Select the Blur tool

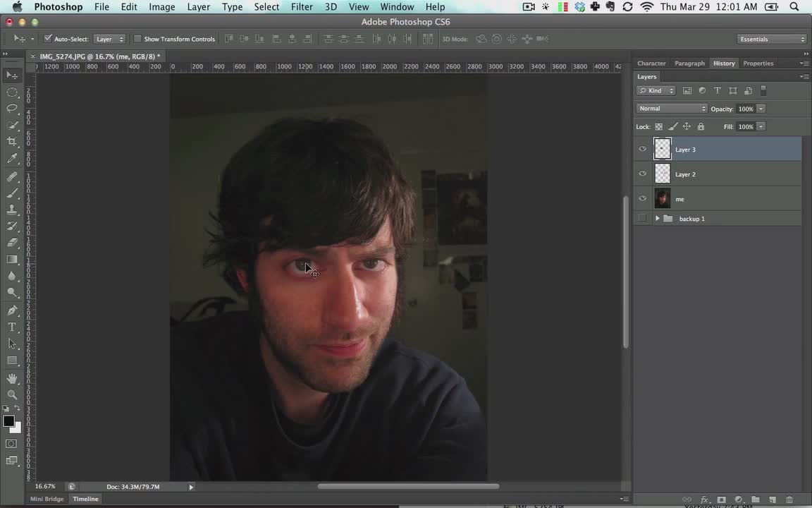(x=12, y=277)
